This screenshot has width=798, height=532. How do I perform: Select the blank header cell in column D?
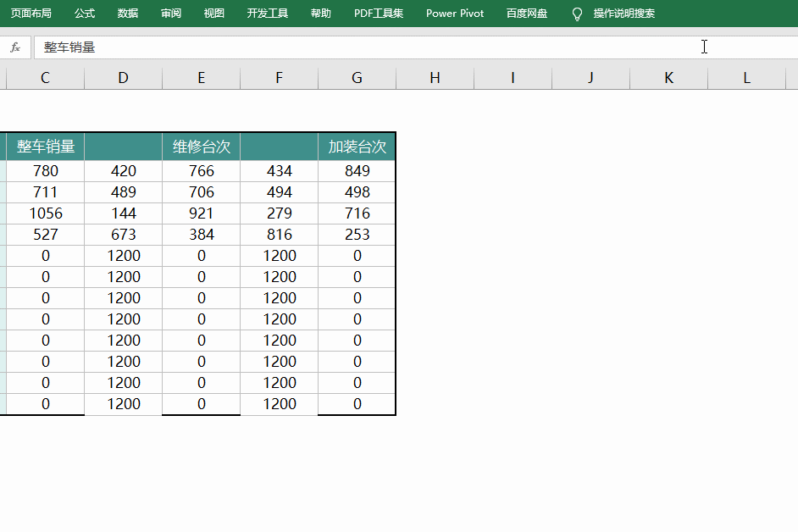[x=123, y=147]
